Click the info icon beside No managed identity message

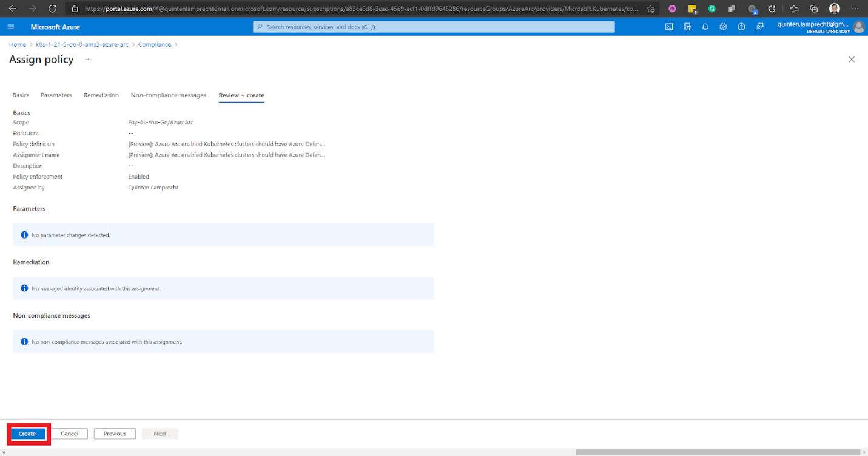coord(24,288)
